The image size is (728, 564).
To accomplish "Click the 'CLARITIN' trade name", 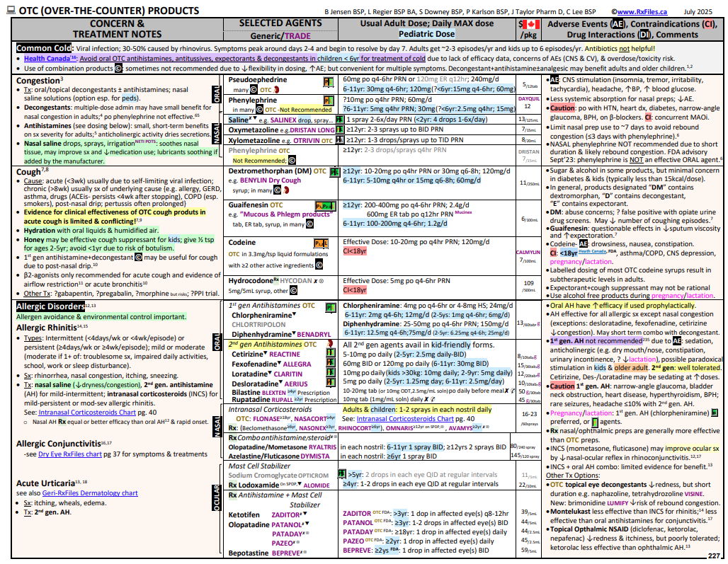I will point(288,374).
